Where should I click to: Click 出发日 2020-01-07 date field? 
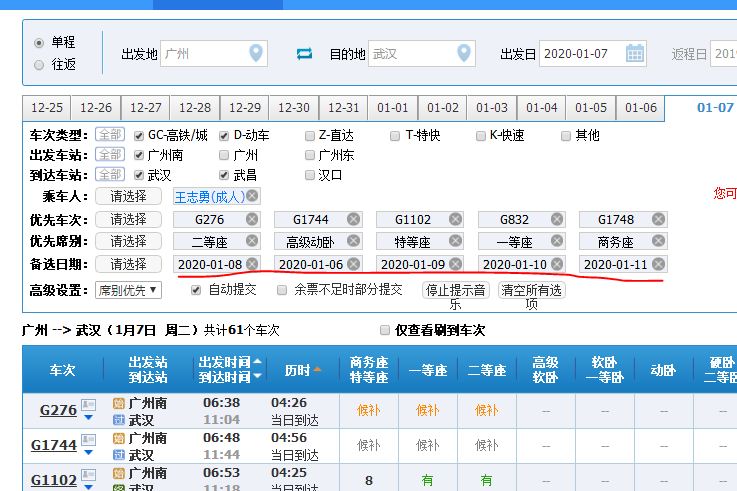(x=593, y=54)
